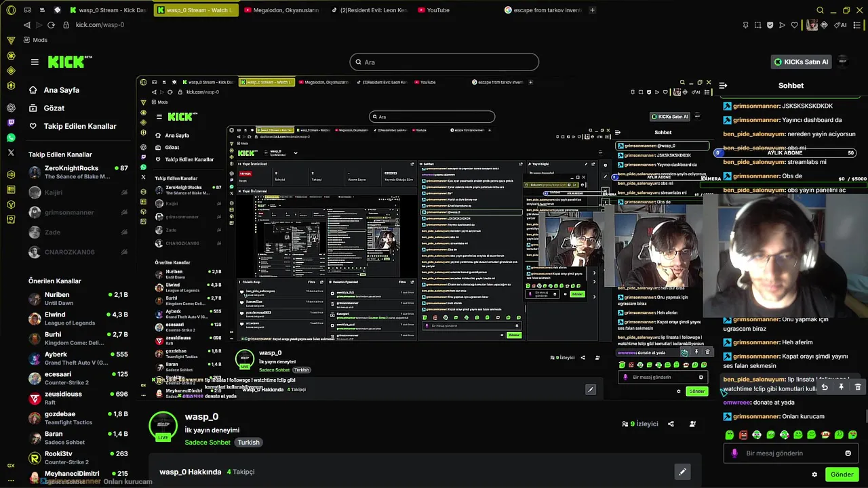Delete the hovered chat message with the trash icon
The image size is (868, 488).
pos(857,387)
